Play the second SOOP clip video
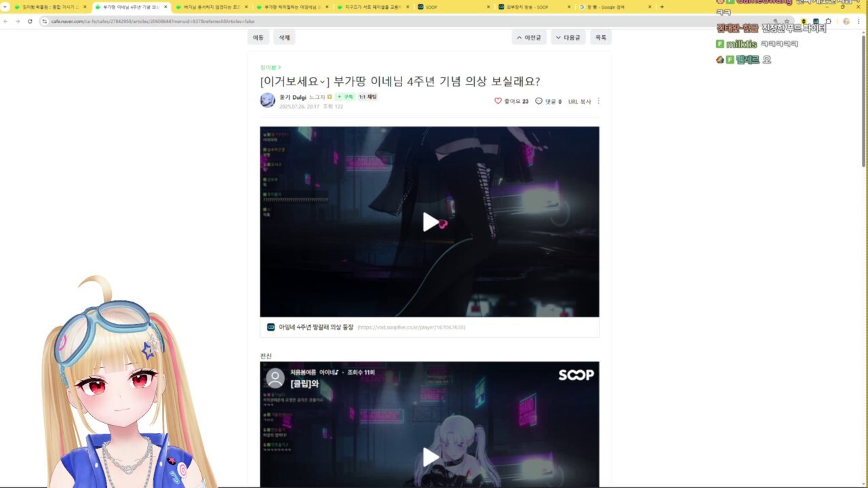The height and width of the screenshot is (488, 868). point(431,457)
